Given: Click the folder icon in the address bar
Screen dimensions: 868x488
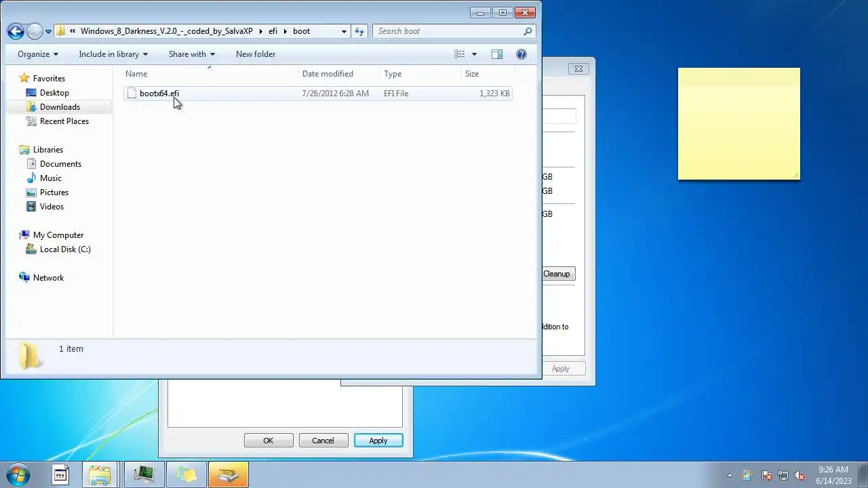Looking at the screenshot, I should 61,31.
